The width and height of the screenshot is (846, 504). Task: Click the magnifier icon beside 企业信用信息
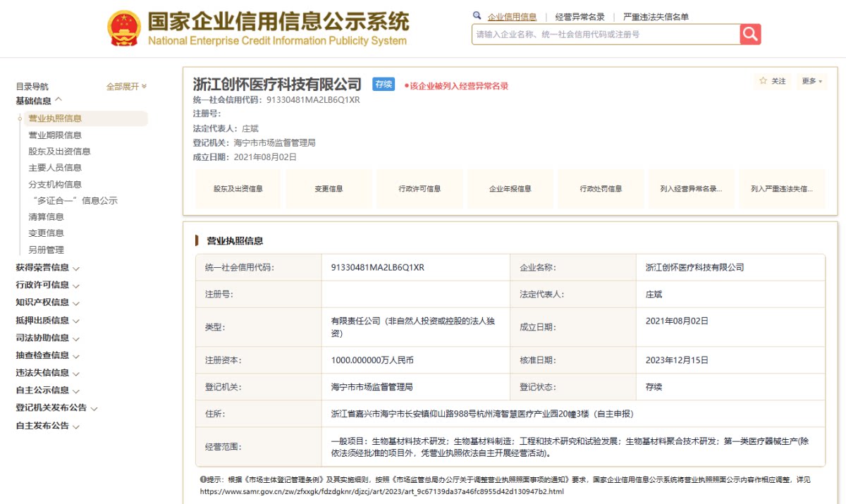tap(477, 16)
